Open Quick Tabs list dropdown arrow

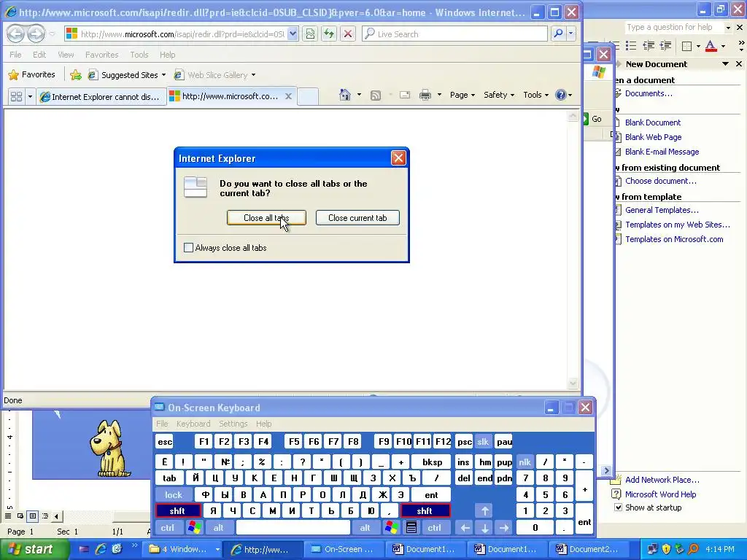click(30, 97)
